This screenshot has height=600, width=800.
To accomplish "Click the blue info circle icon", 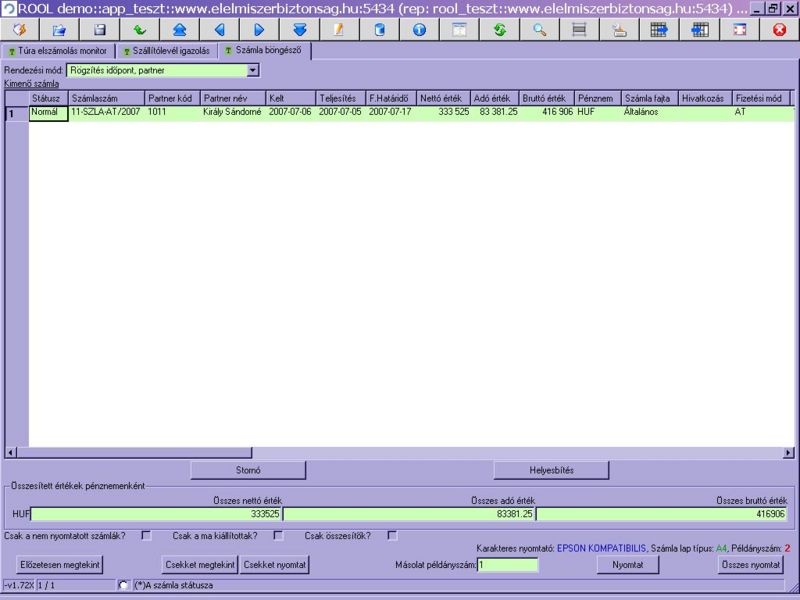I will tap(419, 30).
